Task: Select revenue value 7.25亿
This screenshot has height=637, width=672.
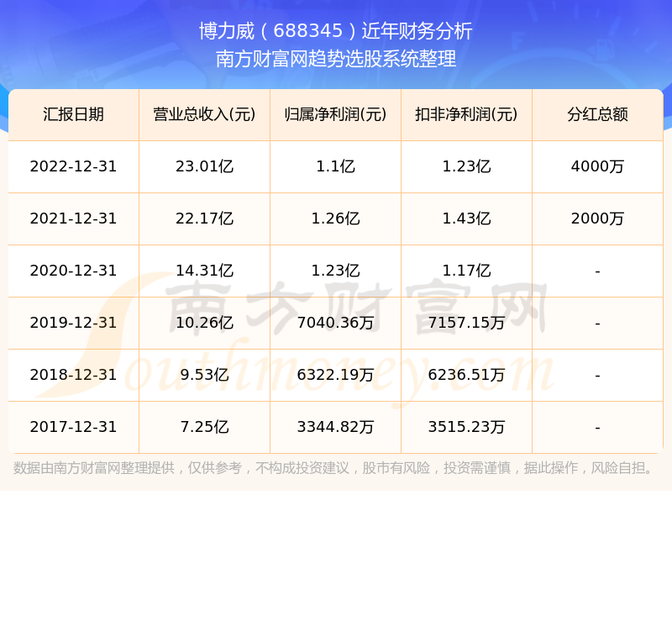Action: click(204, 427)
